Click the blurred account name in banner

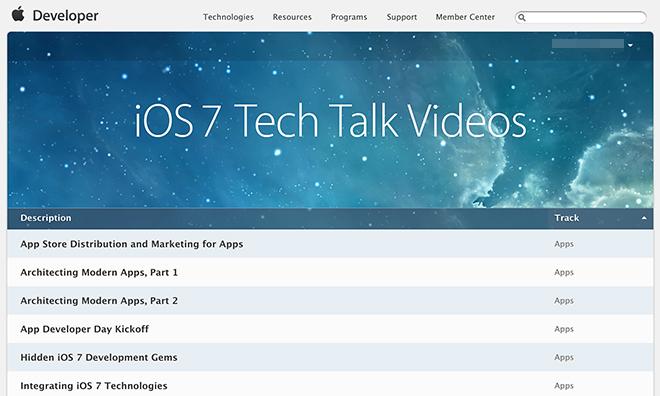[588, 44]
